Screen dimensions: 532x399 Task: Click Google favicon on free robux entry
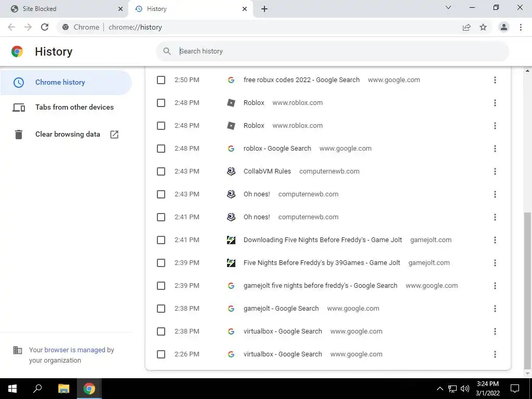click(x=231, y=80)
